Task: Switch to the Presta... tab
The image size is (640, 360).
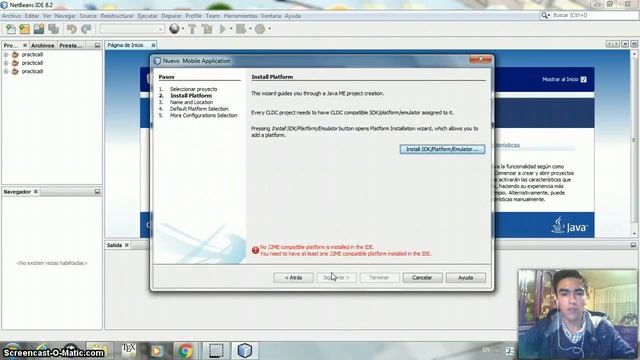Action: 71,45
